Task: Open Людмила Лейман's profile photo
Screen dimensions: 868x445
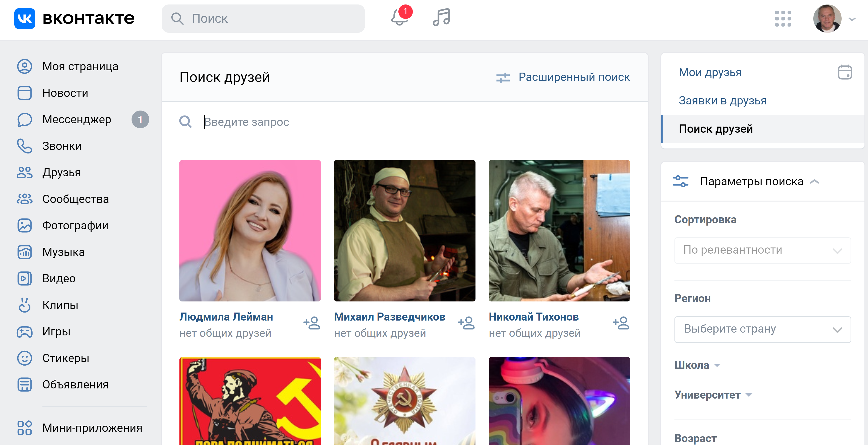Action: coord(250,231)
